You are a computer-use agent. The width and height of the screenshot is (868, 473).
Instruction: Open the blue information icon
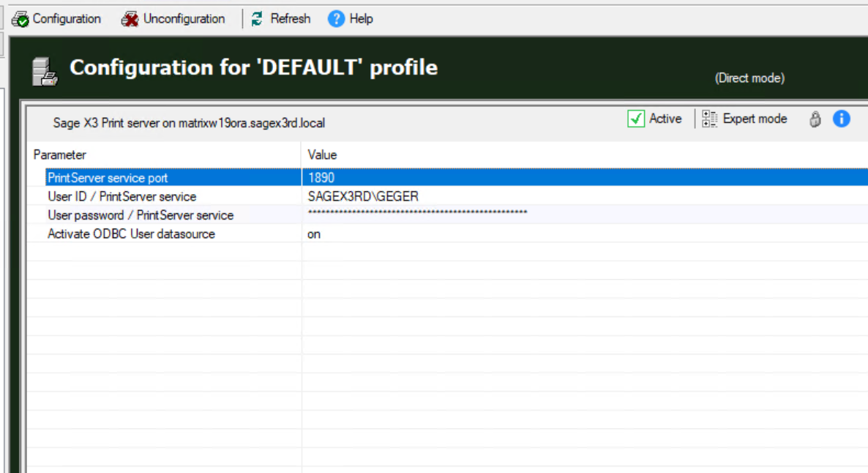coord(842,119)
